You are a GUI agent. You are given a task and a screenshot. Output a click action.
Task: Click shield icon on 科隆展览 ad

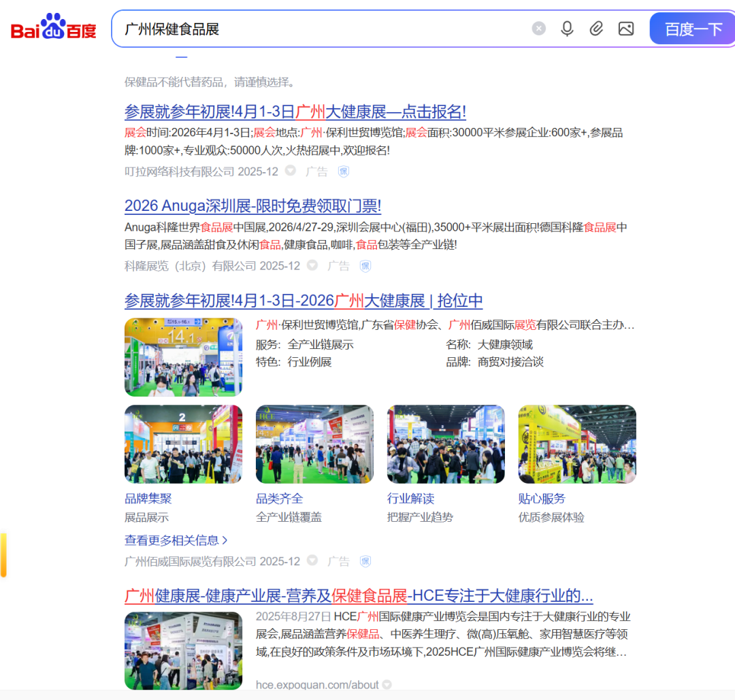(365, 266)
